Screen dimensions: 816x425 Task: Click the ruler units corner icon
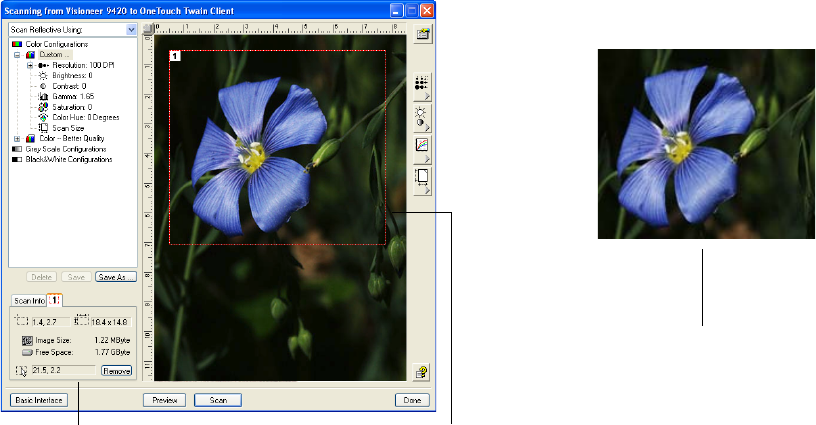click(148, 30)
